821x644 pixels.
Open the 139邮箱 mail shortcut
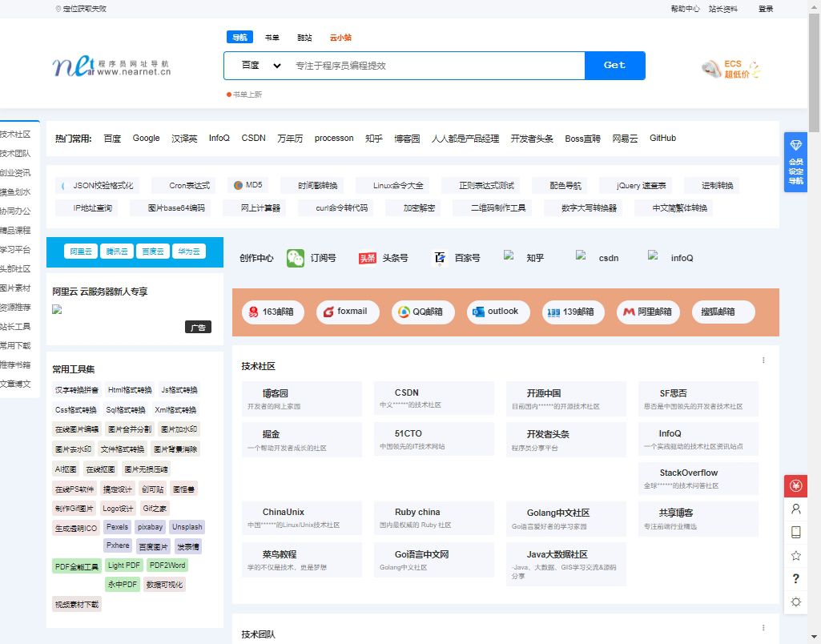[x=573, y=312]
